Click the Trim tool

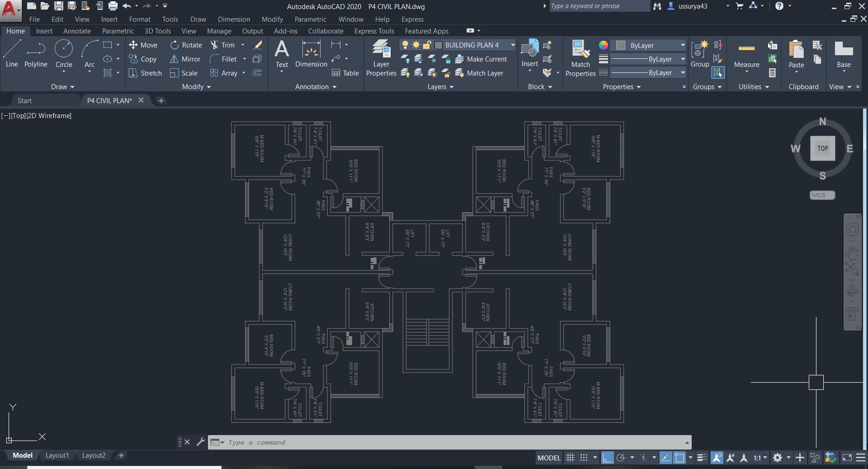(x=222, y=45)
